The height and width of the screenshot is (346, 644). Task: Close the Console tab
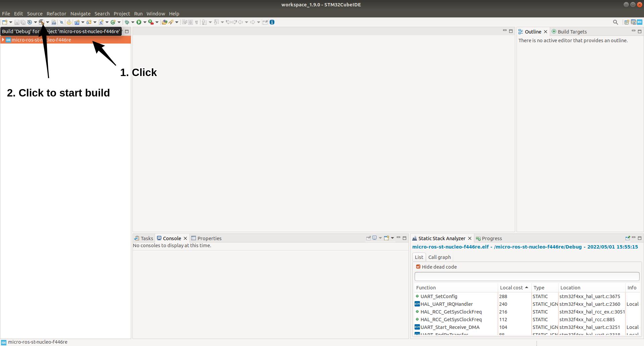(185, 238)
